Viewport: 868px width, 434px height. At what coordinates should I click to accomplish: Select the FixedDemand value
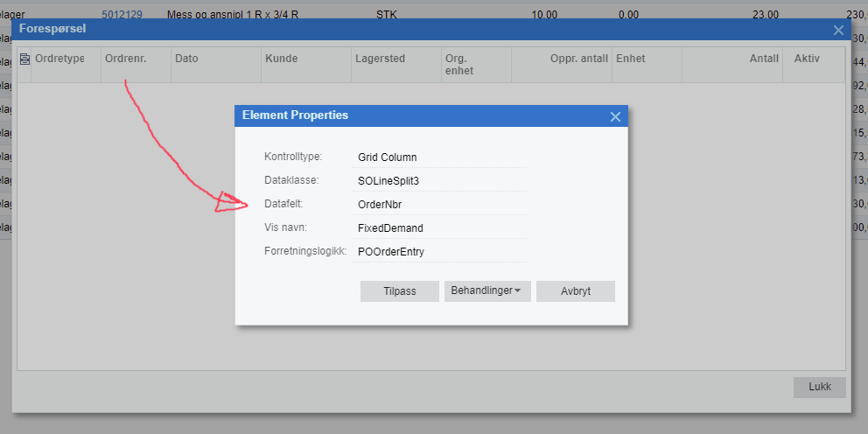point(391,228)
